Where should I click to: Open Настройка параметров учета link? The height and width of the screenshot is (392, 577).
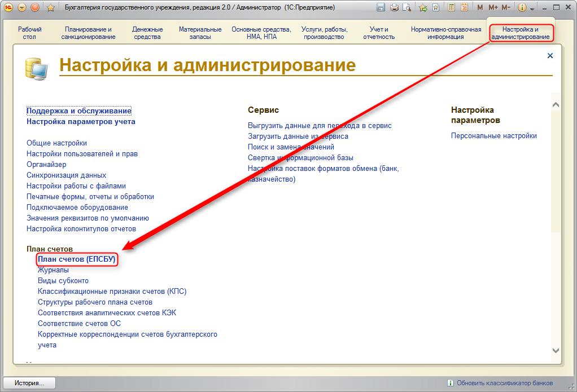[x=81, y=122]
